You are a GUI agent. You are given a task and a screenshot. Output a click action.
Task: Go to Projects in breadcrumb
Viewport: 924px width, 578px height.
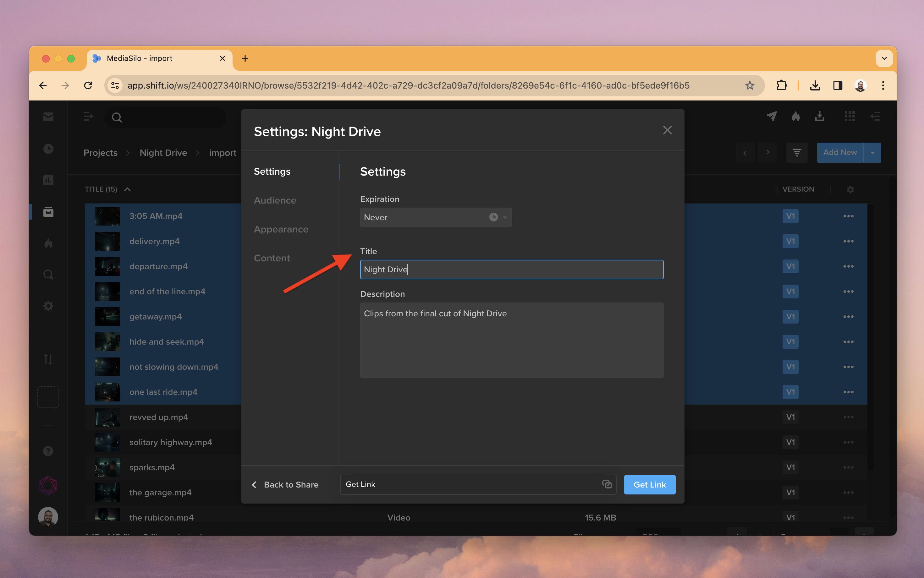[x=101, y=153]
